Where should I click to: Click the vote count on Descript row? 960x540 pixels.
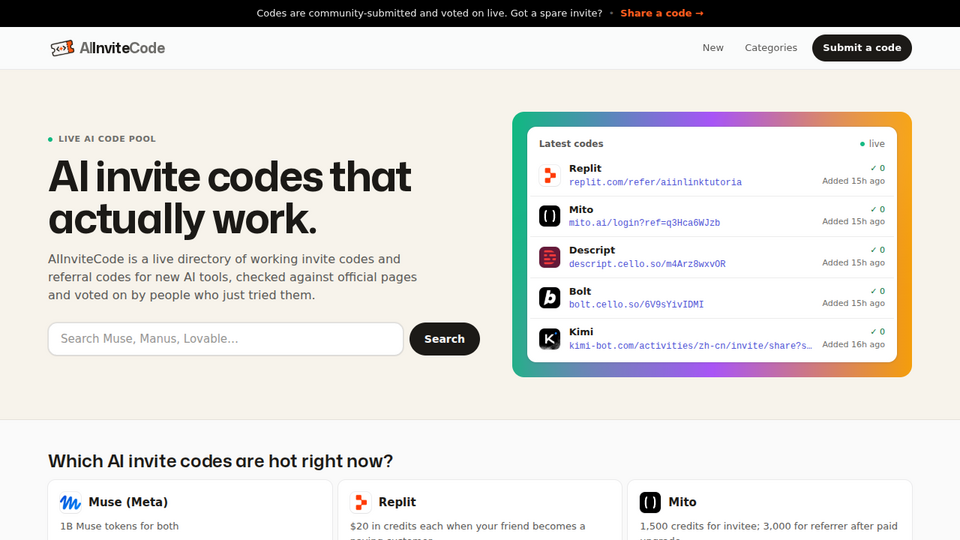click(877, 250)
